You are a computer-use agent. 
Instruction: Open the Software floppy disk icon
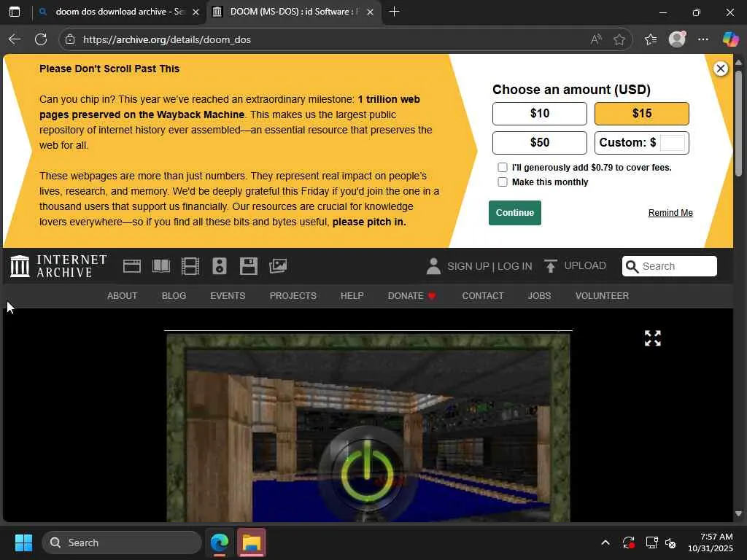point(249,266)
